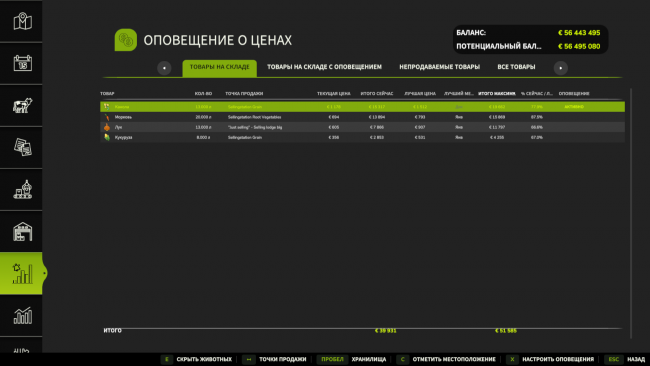The width and height of the screenshot is (650, 366).
Task: Open the price statistics growth chart icon
Action: pos(22,316)
